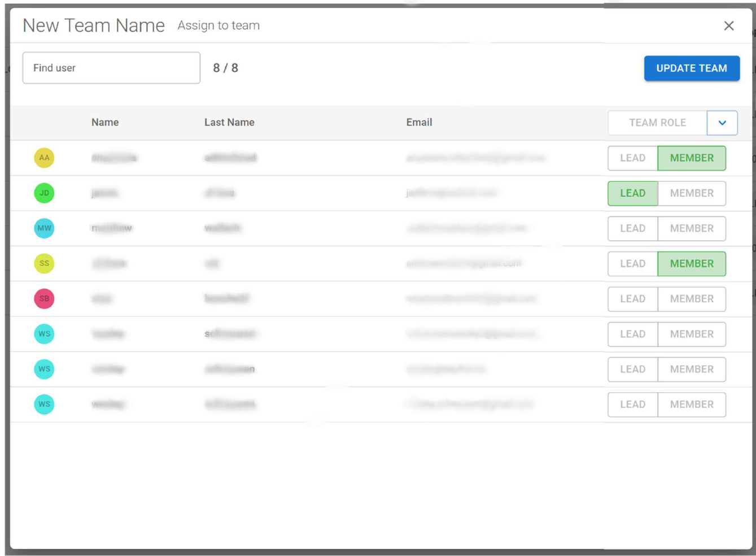Viewport: 756px width, 556px height.
Task: Click the Find user search field
Action: pos(111,67)
